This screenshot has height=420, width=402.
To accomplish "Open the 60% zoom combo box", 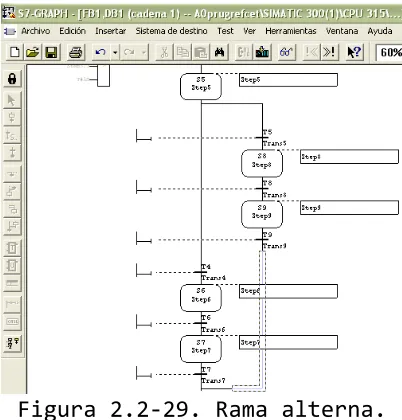I will coord(389,52).
